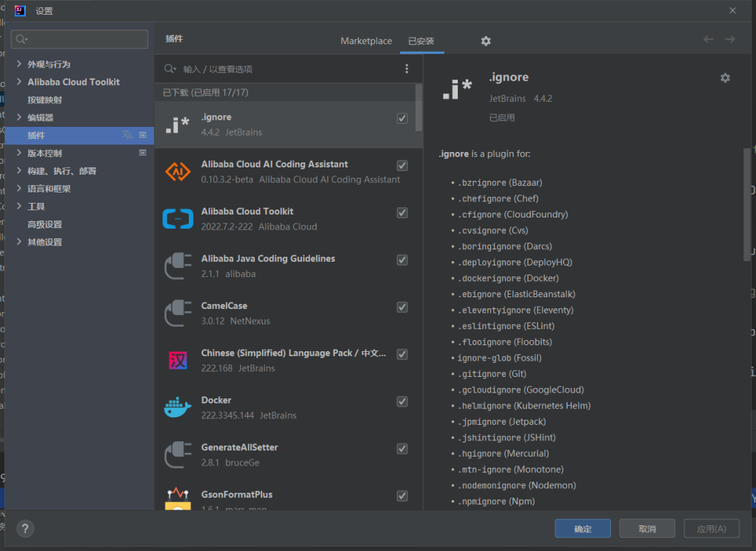
Task: Navigate forward with the right arrow
Action: coord(729,40)
